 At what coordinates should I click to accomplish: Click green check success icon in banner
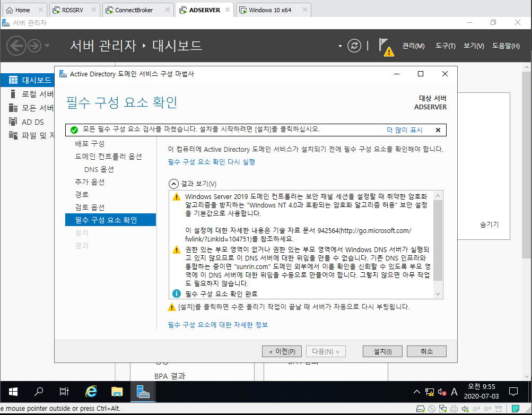click(x=74, y=130)
